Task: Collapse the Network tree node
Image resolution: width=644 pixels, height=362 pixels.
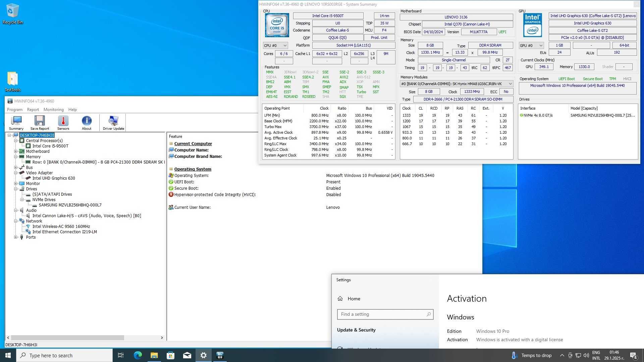Action: (x=15, y=221)
